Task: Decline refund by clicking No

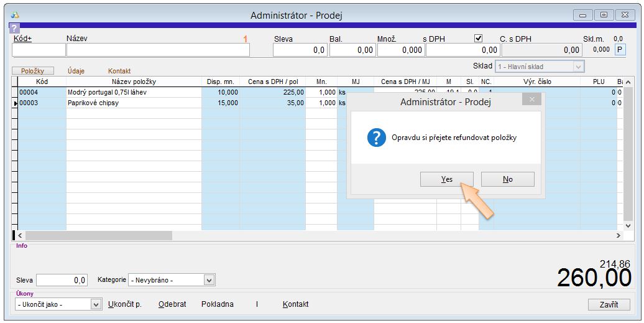Action: 507,179
